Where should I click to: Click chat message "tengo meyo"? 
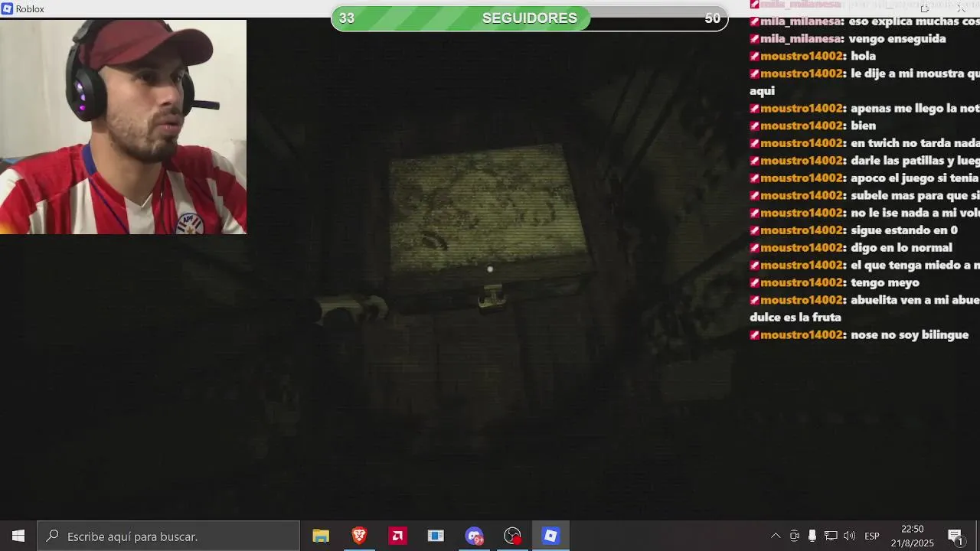885,282
